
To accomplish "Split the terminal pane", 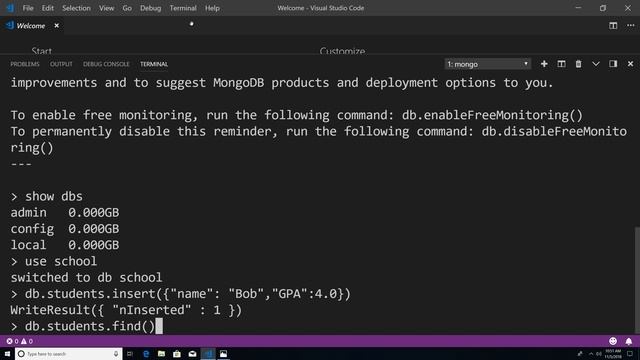I will point(561,64).
